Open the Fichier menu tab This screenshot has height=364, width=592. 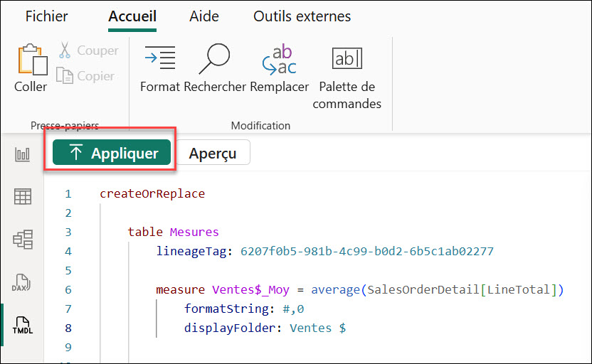pyautogui.click(x=46, y=16)
